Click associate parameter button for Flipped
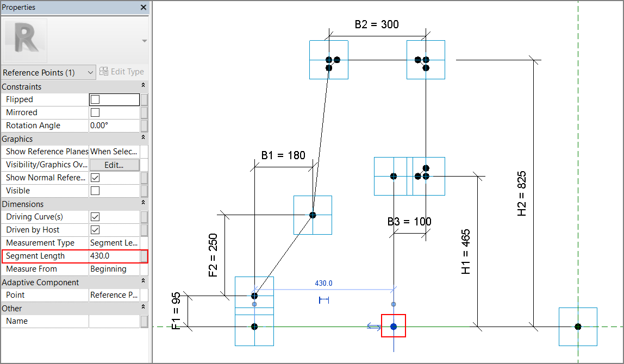 coord(145,99)
